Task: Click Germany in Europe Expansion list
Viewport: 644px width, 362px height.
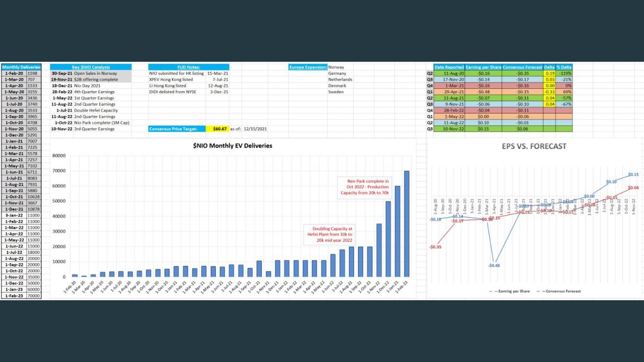Action: click(337, 73)
